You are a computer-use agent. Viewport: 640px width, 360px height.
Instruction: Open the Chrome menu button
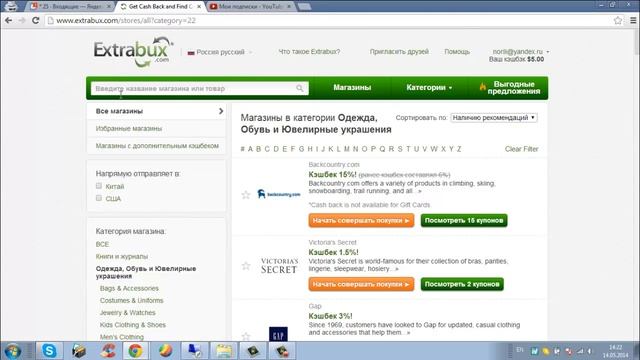click(633, 20)
